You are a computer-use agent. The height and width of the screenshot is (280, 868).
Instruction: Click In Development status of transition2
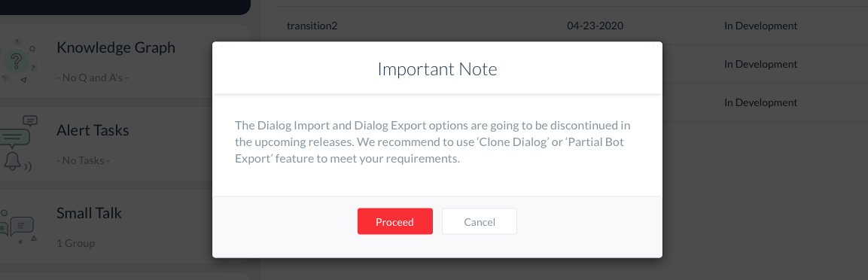pyautogui.click(x=760, y=26)
